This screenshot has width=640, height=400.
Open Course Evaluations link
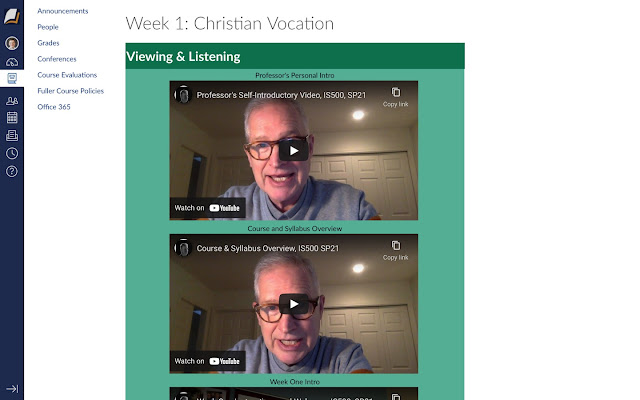67,75
